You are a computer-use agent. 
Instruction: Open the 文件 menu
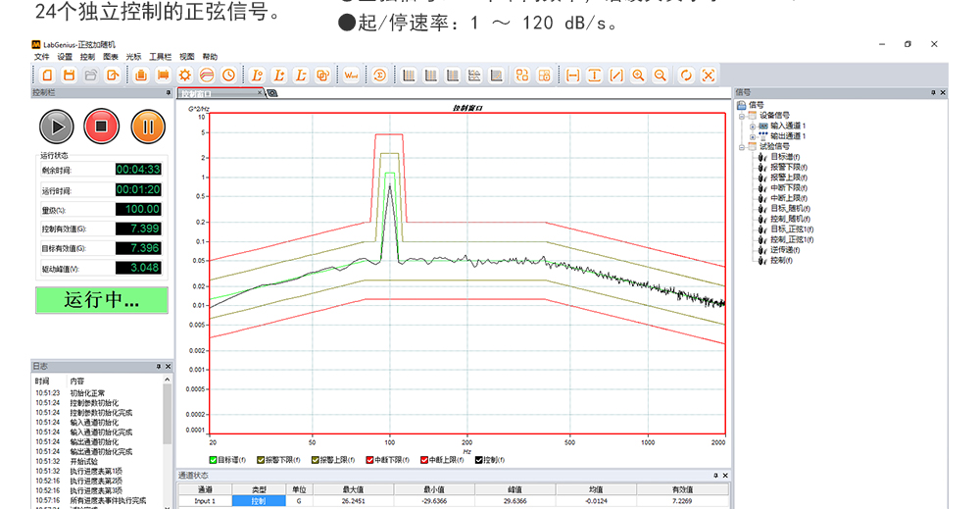tap(41, 57)
